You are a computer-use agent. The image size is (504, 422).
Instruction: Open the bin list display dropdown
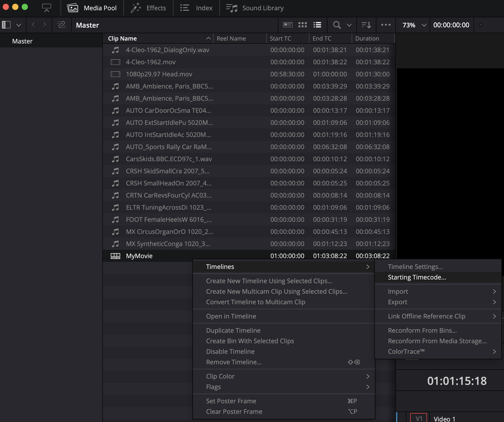tap(19, 25)
